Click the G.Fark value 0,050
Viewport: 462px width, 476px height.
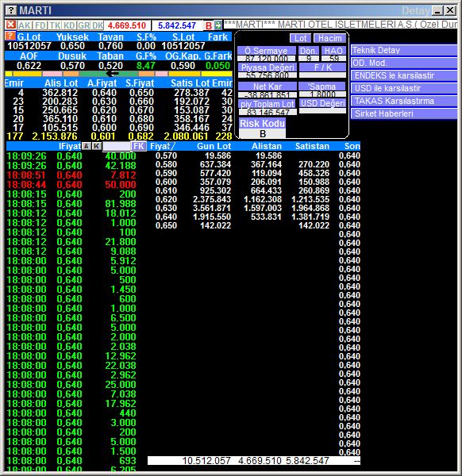tap(218, 66)
